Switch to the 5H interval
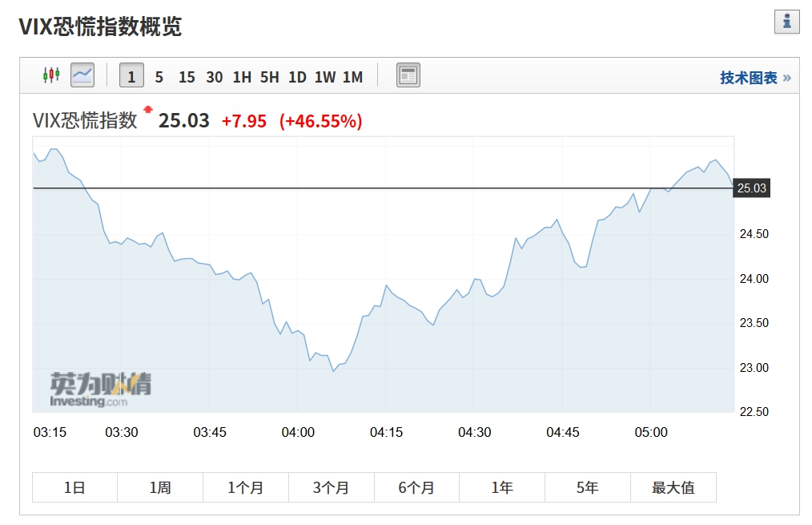Image resolution: width=812 pixels, height=525 pixels. coord(270,76)
